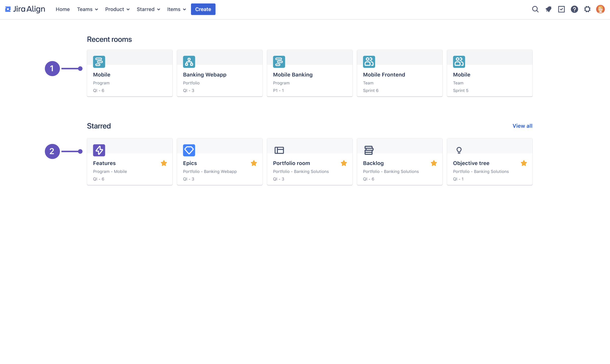Click the Create button
The width and height of the screenshot is (610, 364).
[x=203, y=9]
